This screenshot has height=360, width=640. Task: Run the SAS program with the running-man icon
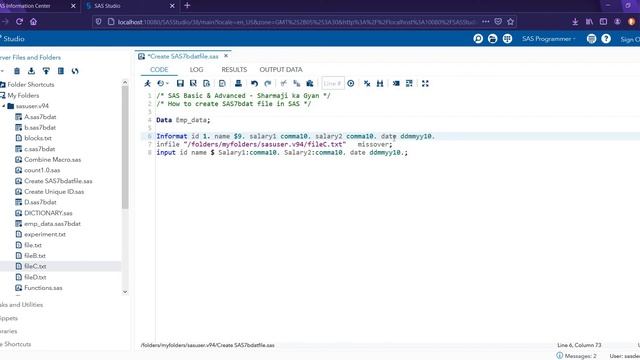pos(147,83)
